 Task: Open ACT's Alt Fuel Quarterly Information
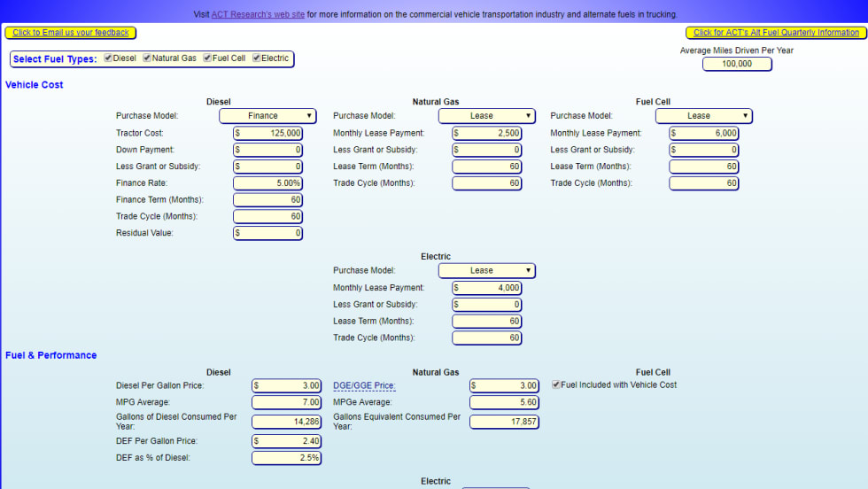pos(776,33)
